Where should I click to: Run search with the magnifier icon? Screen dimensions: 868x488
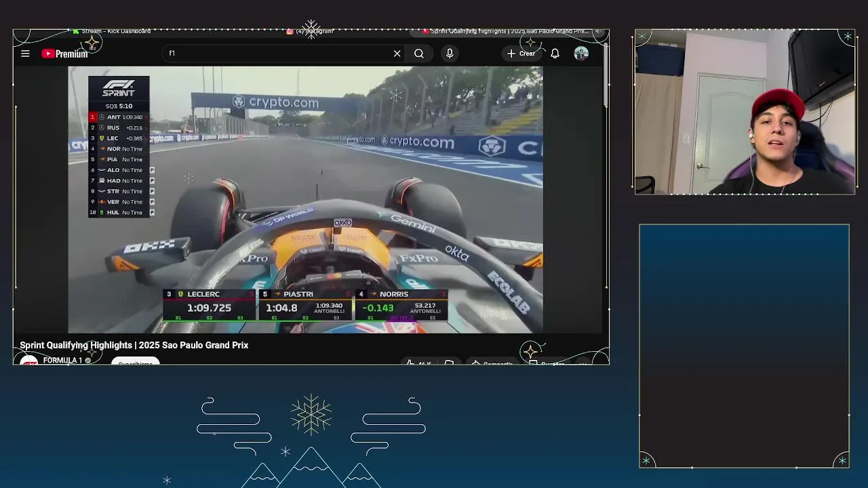pyautogui.click(x=419, y=54)
